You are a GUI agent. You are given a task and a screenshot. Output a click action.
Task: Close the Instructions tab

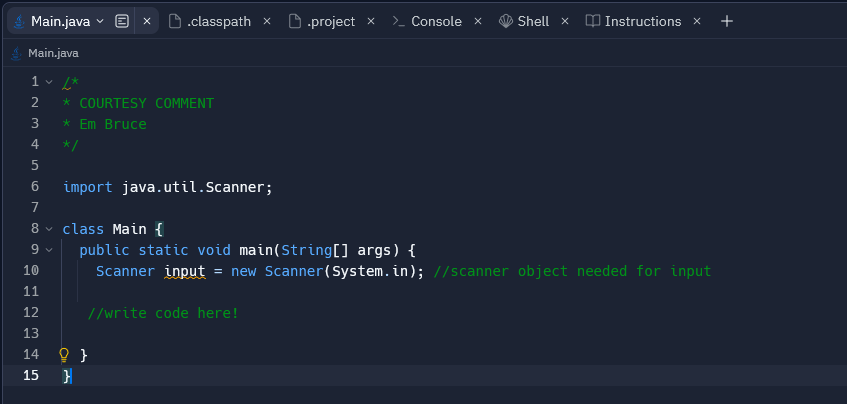[697, 22]
